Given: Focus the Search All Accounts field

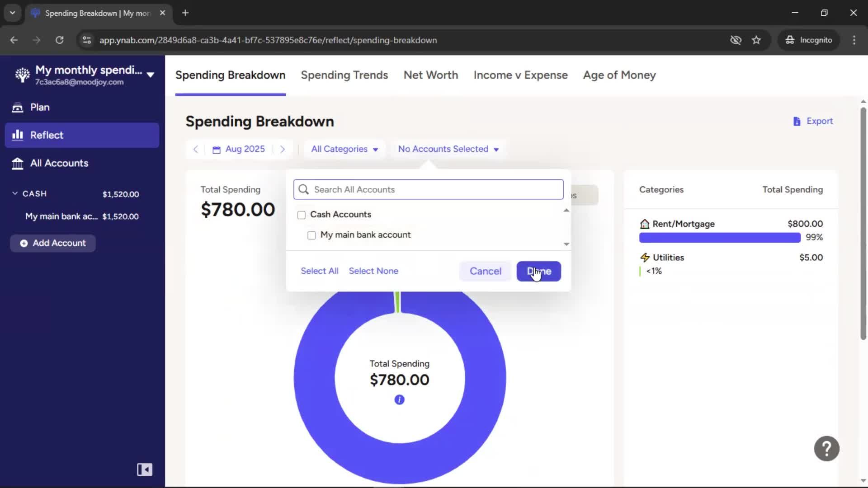Looking at the screenshot, I should [x=428, y=189].
